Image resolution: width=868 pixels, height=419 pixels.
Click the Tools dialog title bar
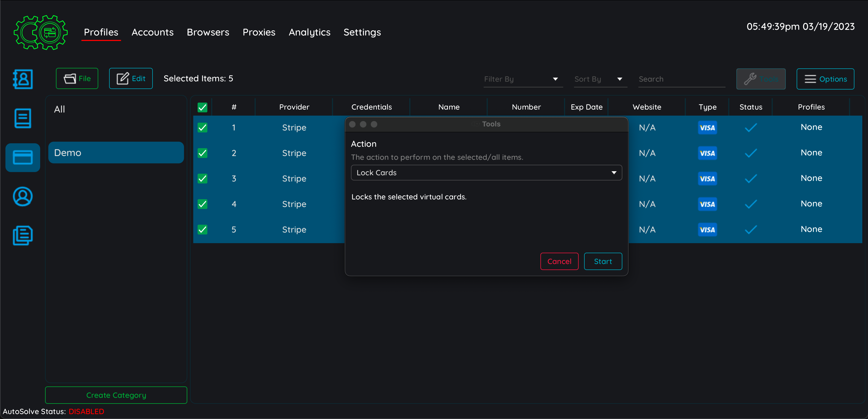pyautogui.click(x=486, y=124)
